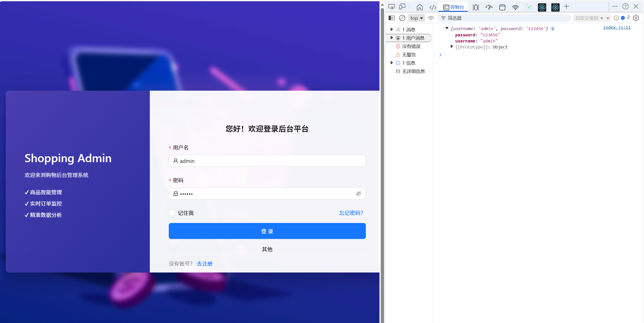The width and height of the screenshot is (644, 323).
Task: Open the Network wifi icon panel
Action: coord(515,7)
